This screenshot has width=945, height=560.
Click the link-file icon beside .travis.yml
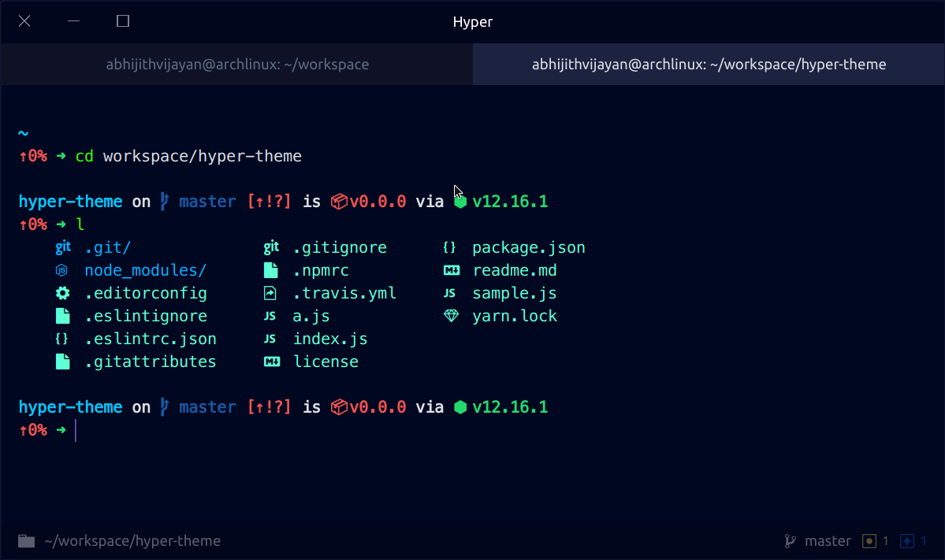(270, 293)
